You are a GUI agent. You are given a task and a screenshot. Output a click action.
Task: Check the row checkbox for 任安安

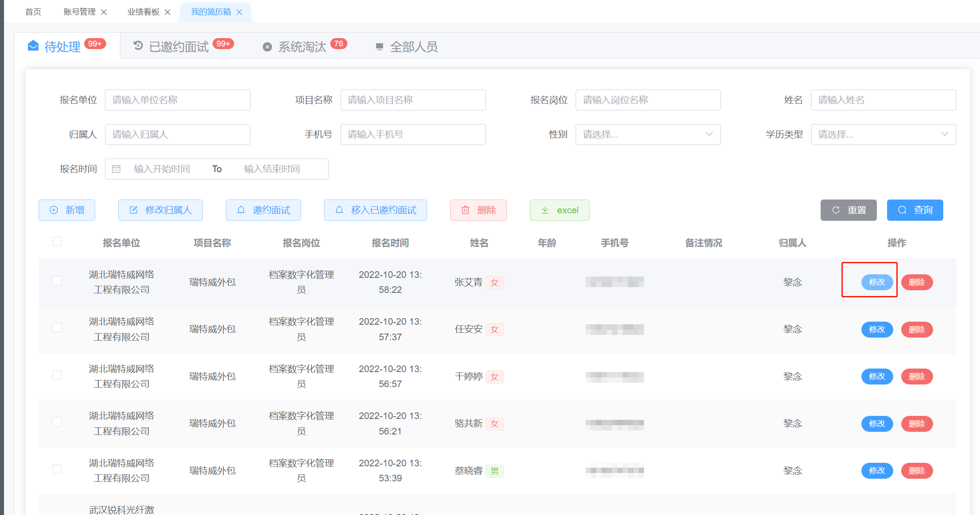[57, 328]
